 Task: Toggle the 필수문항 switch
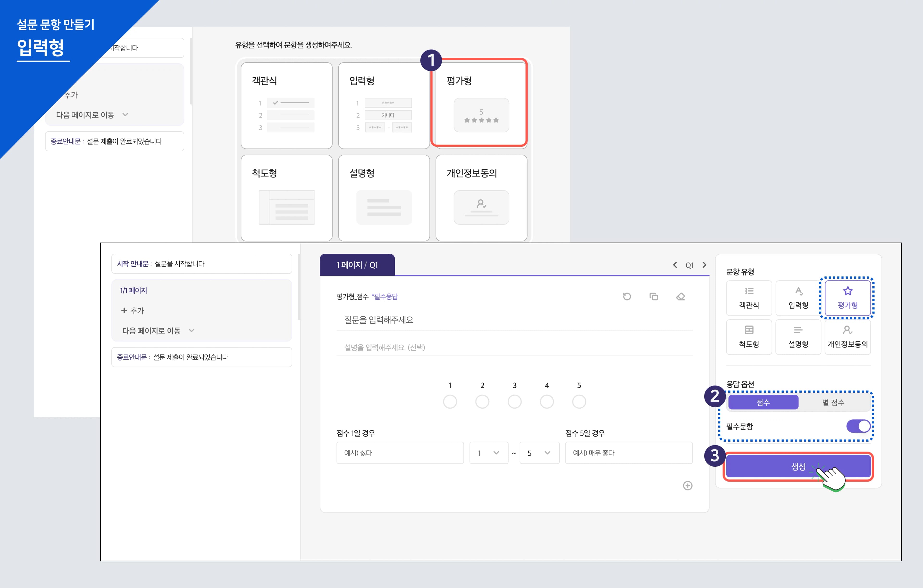point(858,426)
